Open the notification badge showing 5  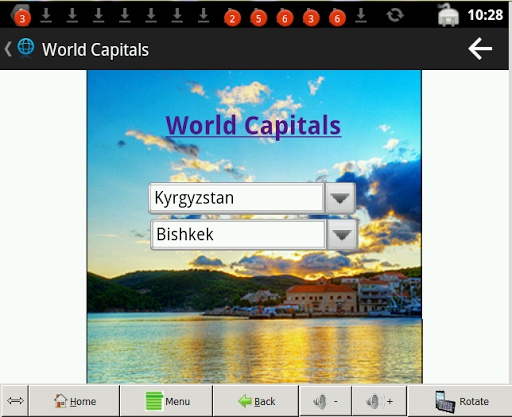[259, 18]
